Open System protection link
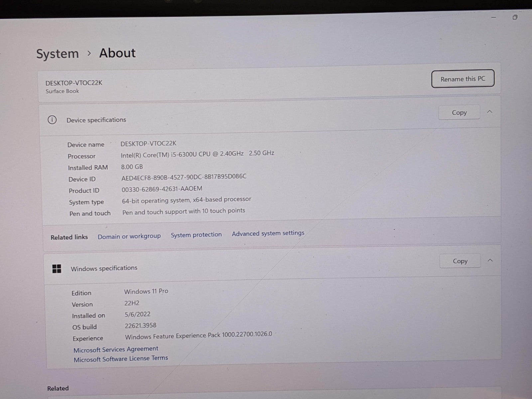Viewport: 532px width, 399px height. 196,235
